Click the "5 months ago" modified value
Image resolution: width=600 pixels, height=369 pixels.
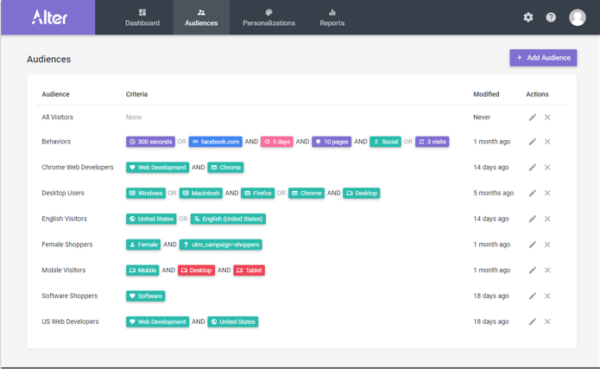(493, 193)
